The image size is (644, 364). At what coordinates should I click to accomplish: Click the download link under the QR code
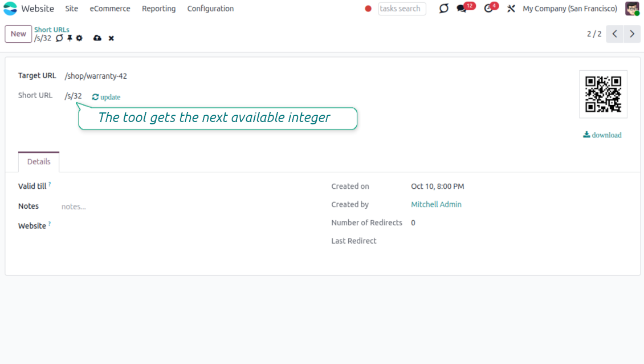pyautogui.click(x=602, y=135)
